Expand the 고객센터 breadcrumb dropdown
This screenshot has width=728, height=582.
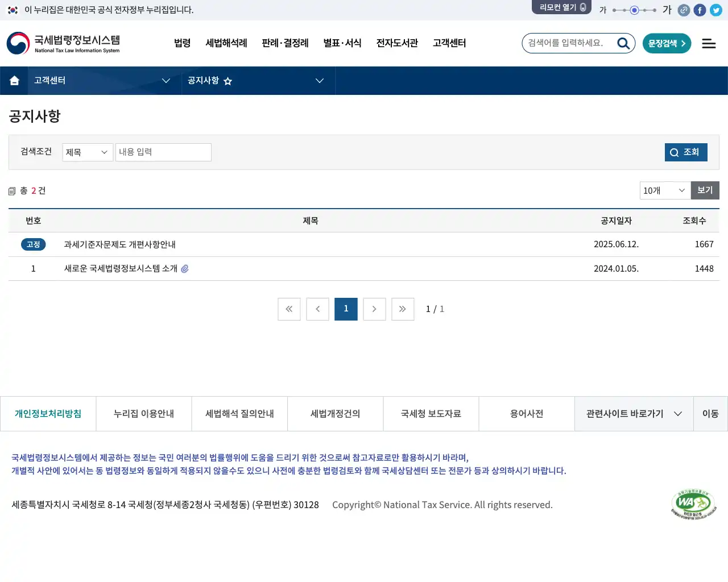click(x=105, y=81)
